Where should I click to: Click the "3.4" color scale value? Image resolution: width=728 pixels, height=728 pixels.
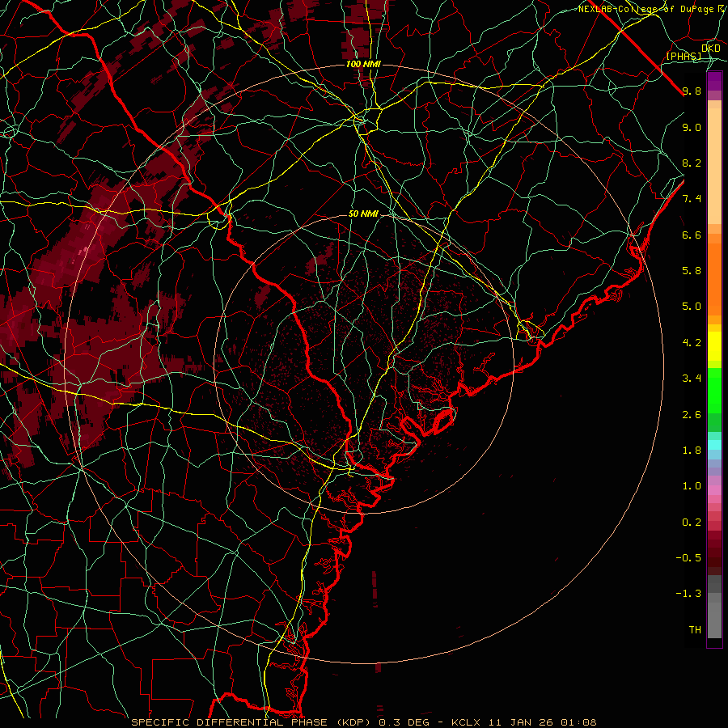click(x=692, y=379)
